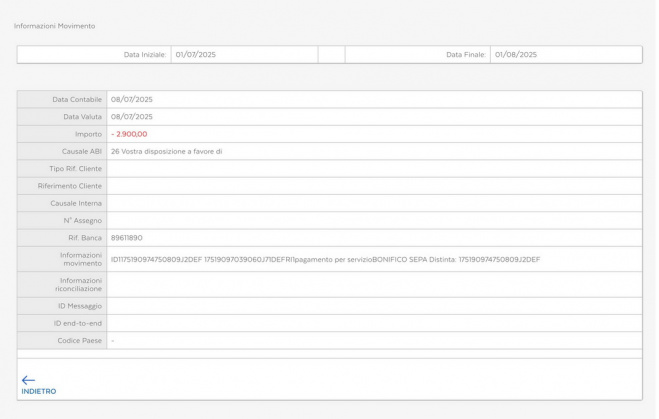Click the Data Finale date value

[x=516, y=54]
